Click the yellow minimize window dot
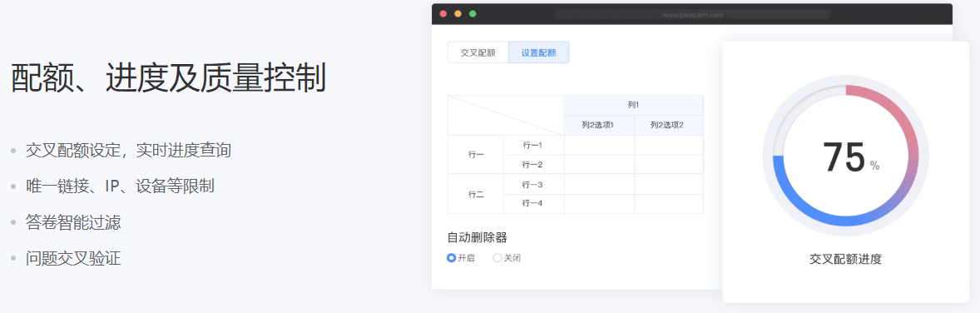The height and width of the screenshot is (313, 980). (x=458, y=14)
